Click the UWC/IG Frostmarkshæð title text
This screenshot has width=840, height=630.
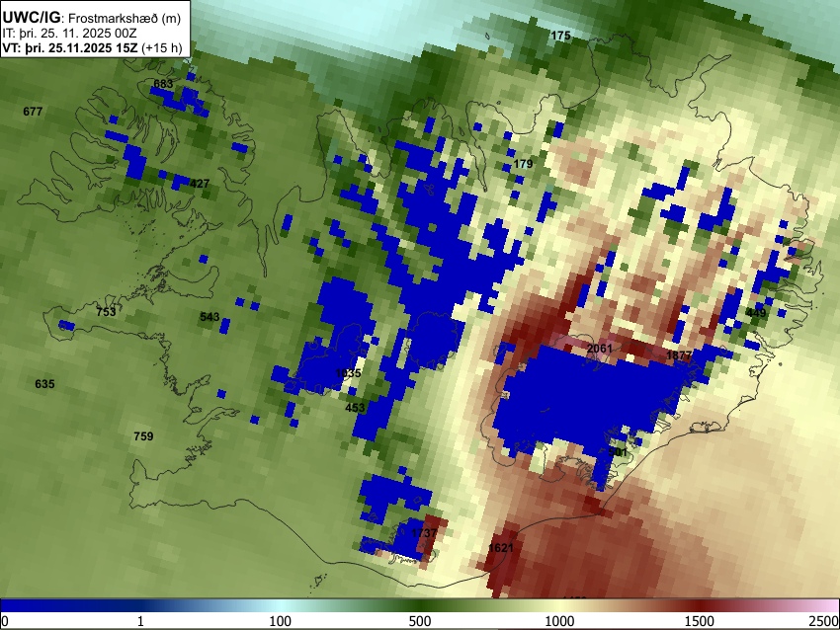92,18
